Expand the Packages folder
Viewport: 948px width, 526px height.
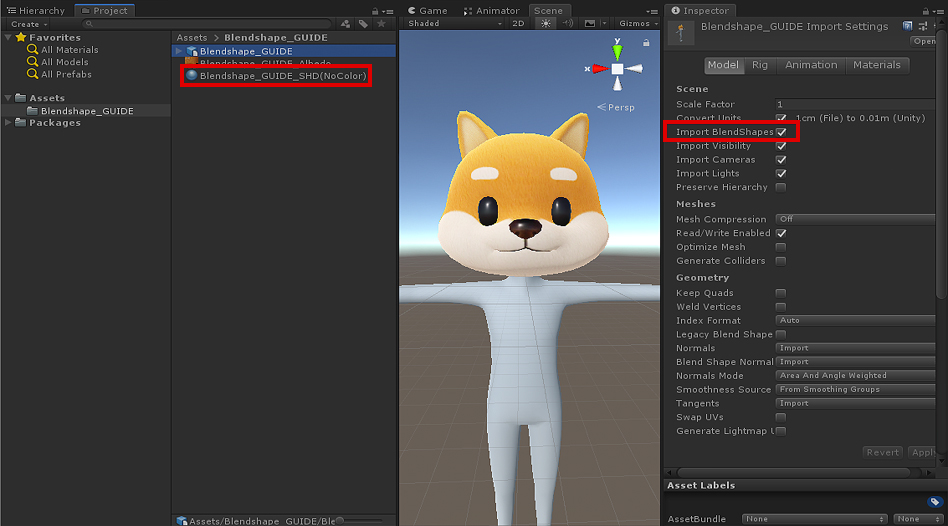tap(8, 123)
